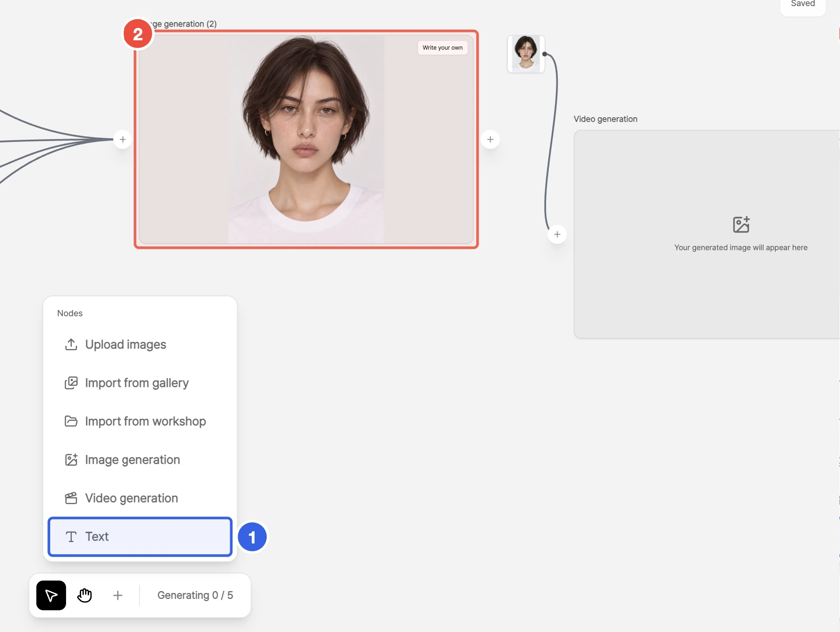Select the arrow pointer tool
Viewport: 840px width, 632px height.
(x=51, y=595)
